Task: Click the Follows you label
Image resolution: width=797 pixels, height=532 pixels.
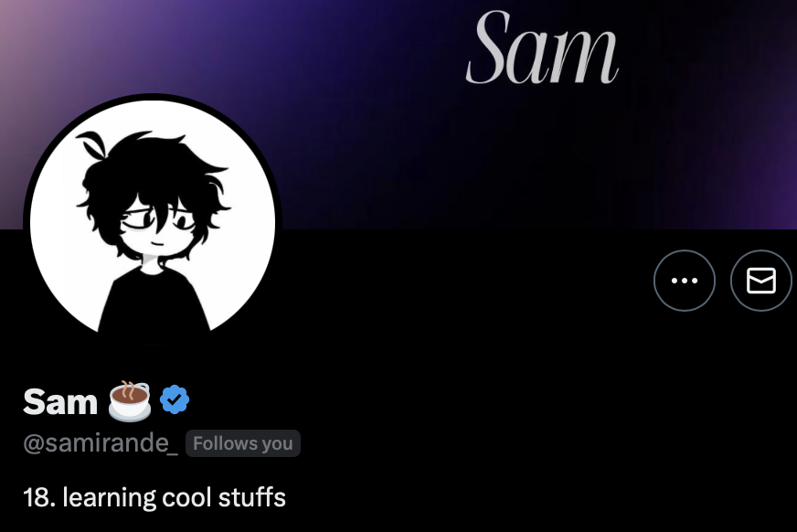Action: (x=243, y=443)
